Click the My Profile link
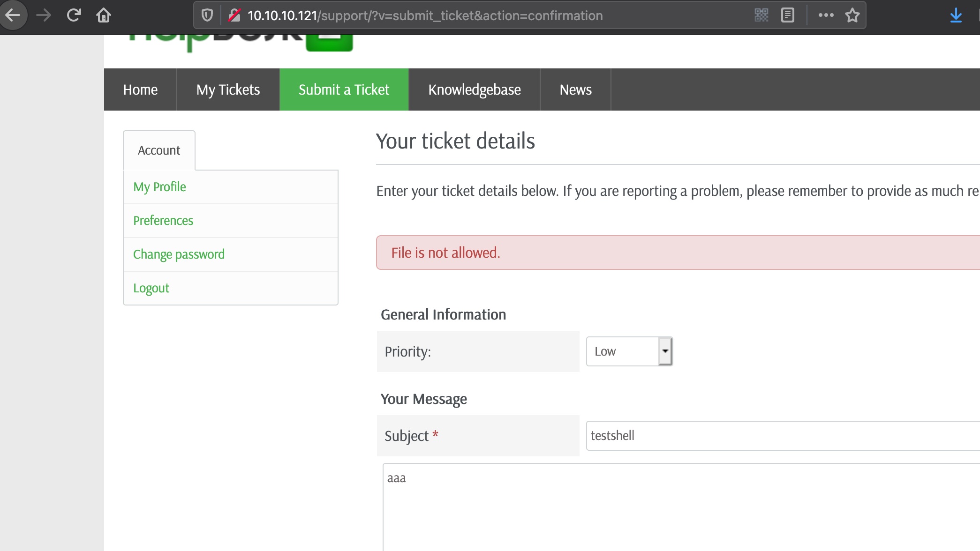The width and height of the screenshot is (980, 551). 159,187
